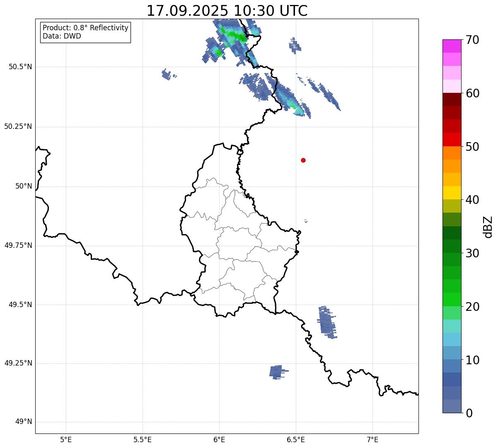Click the colorbar tick value 40
498x448 pixels.
pyautogui.click(x=472, y=200)
